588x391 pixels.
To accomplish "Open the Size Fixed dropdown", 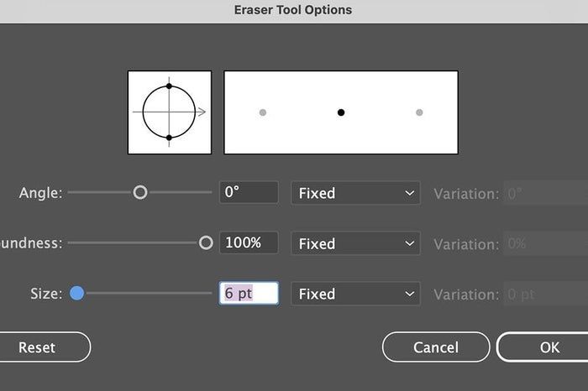I will click(356, 294).
